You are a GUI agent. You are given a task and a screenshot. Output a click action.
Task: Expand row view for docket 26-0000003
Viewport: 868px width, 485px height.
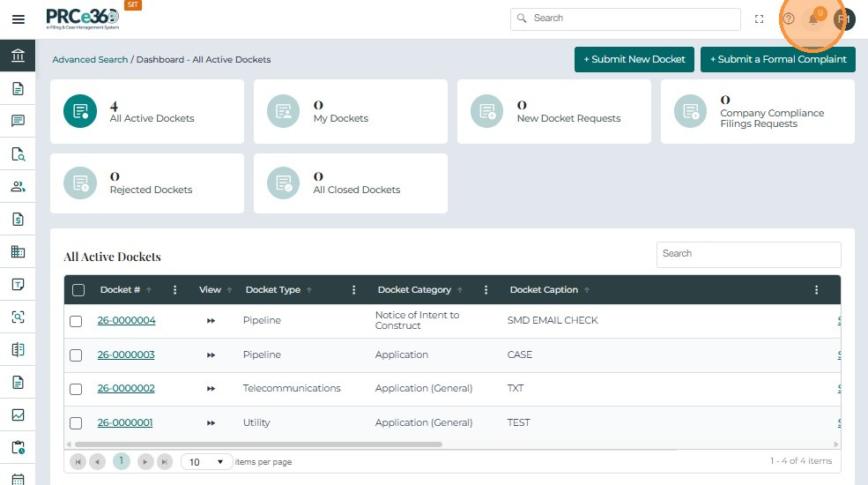(211, 355)
